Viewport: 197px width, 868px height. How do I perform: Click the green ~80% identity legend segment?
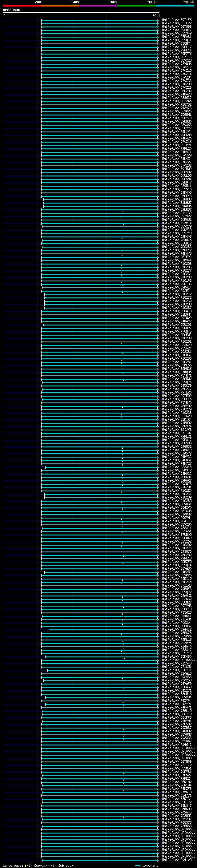click(137, 6)
